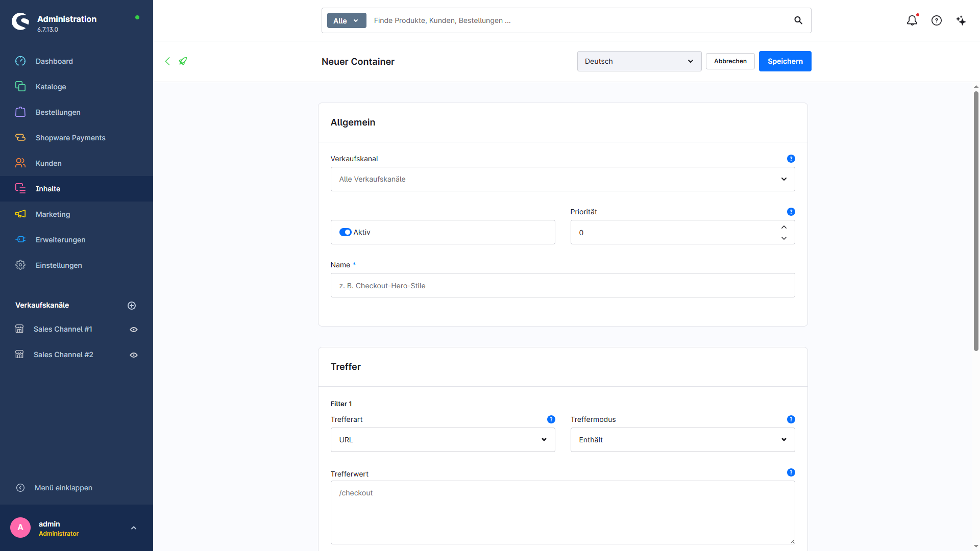Decrease Priorität with down arrow
This screenshot has width=980, height=551.
click(x=784, y=238)
